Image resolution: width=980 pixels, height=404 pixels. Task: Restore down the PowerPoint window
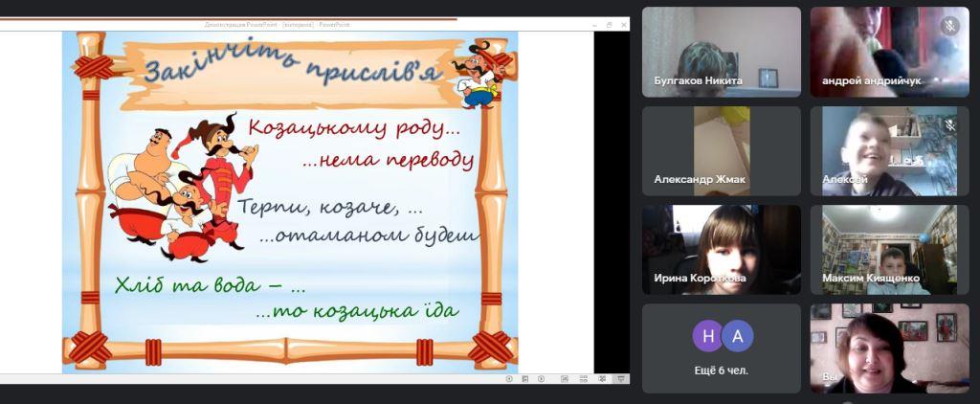point(610,24)
